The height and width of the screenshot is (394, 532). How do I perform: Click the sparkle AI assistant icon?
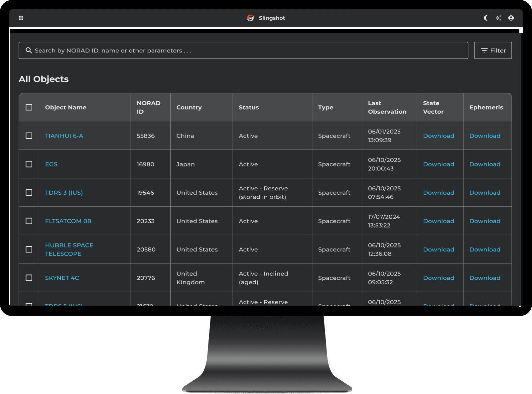pyautogui.click(x=498, y=18)
